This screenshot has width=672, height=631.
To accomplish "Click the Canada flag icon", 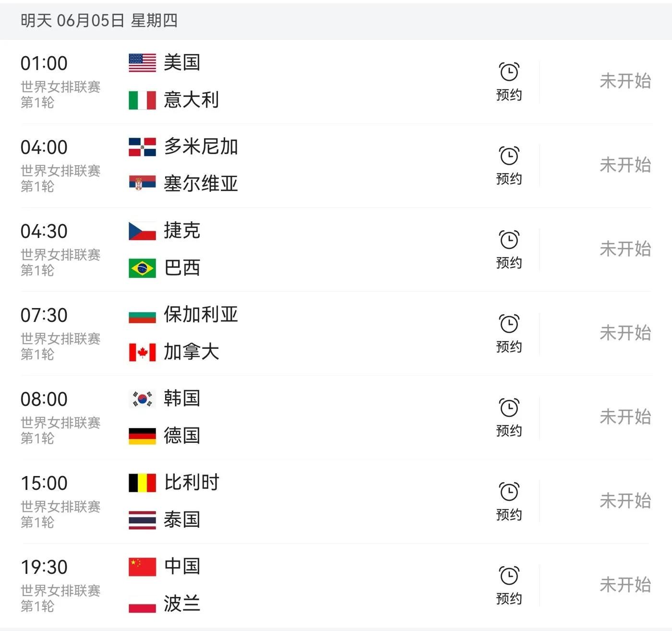I will click(x=142, y=352).
